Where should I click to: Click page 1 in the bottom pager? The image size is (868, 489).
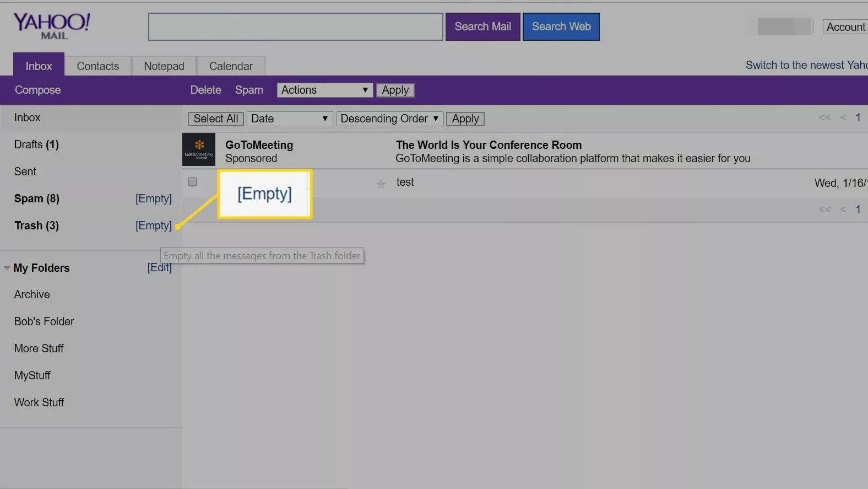[858, 209]
